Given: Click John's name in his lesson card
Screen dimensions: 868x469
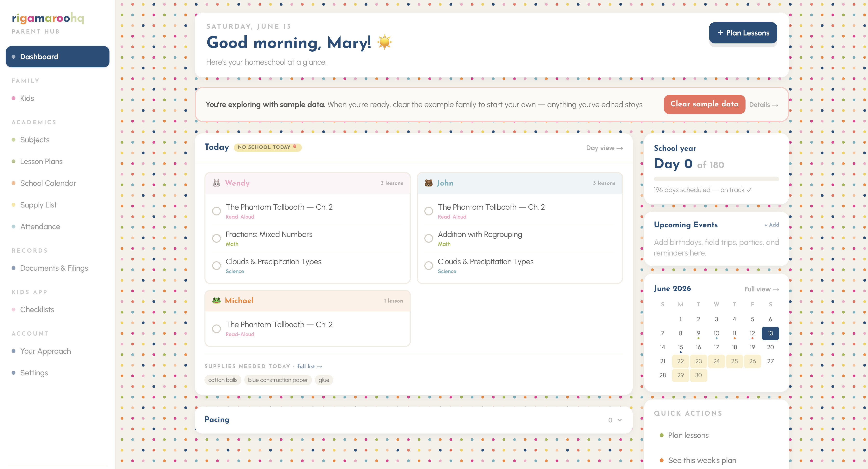Looking at the screenshot, I should [x=445, y=183].
